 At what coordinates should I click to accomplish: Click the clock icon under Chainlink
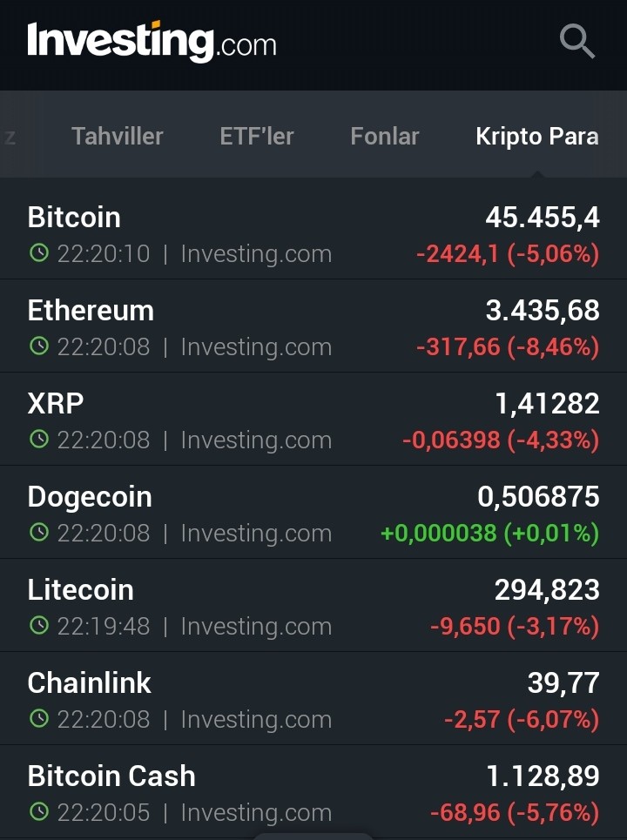click(x=39, y=718)
